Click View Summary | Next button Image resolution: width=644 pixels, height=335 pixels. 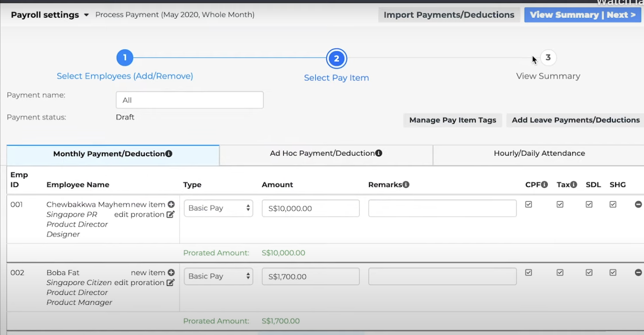point(582,14)
